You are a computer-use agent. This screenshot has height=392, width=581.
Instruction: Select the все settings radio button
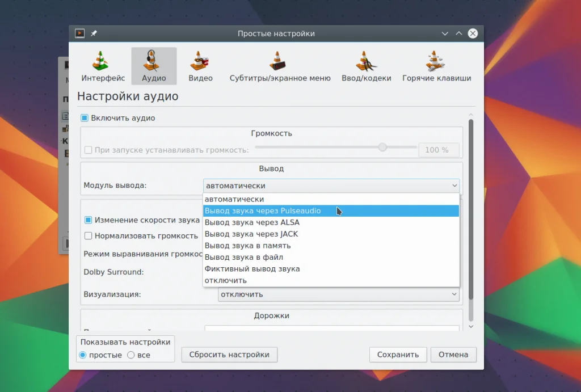[131, 355]
